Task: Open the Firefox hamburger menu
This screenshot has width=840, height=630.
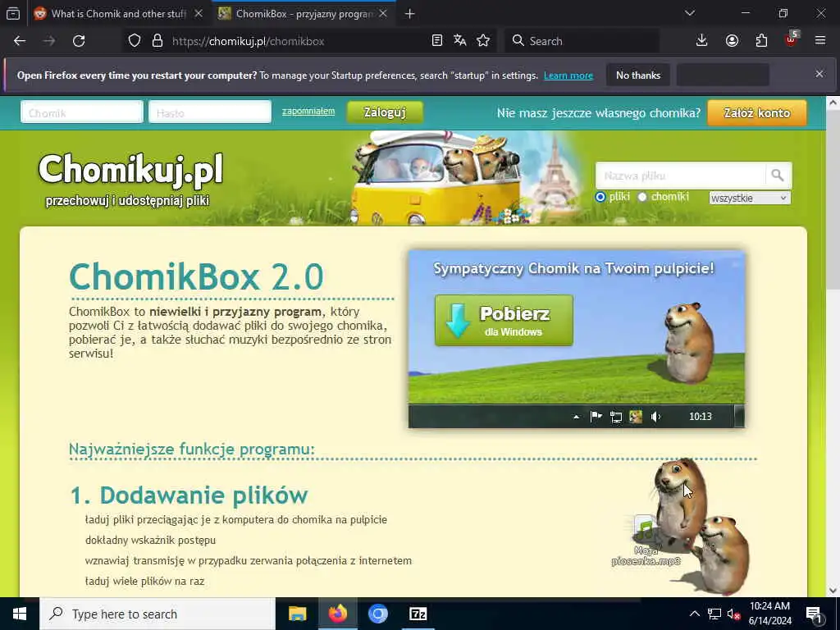Action: [x=820, y=41]
